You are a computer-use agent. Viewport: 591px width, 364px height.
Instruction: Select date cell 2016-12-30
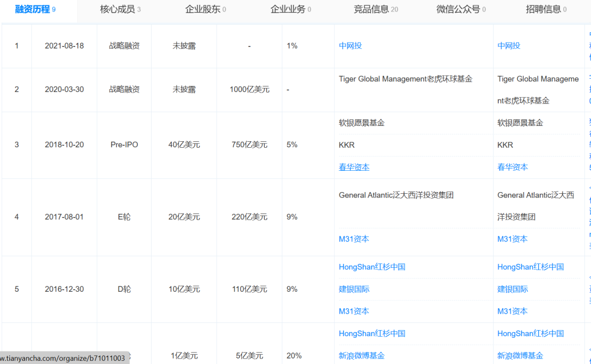pos(64,289)
